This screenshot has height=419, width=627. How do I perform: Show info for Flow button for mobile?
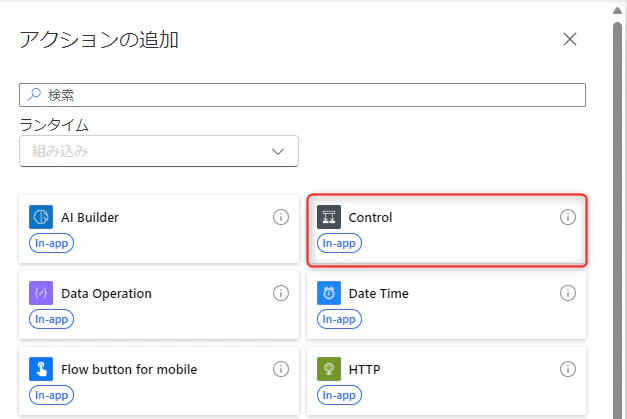(x=281, y=369)
